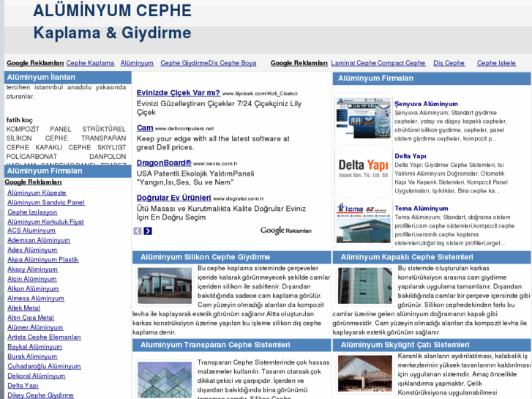Click the Alüminyum Firmaları sidebar header
The width and height of the screenshot is (532, 399).
67,171
